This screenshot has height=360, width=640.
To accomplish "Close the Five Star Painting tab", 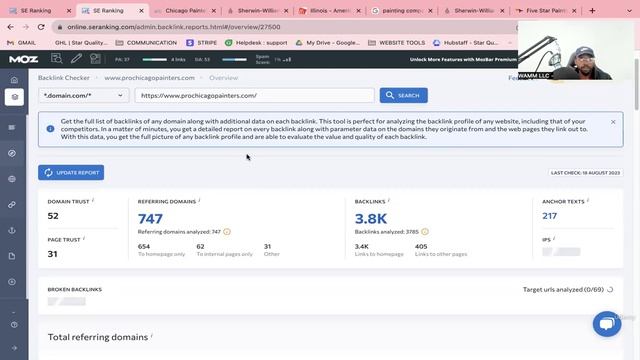I will pos(574,11).
